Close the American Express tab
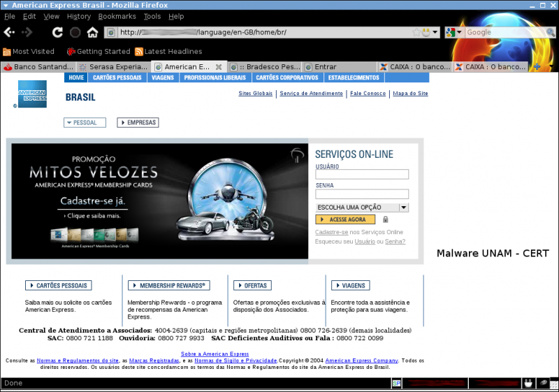Viewport: 559px width, 392px height. click(x=219, y=67)
